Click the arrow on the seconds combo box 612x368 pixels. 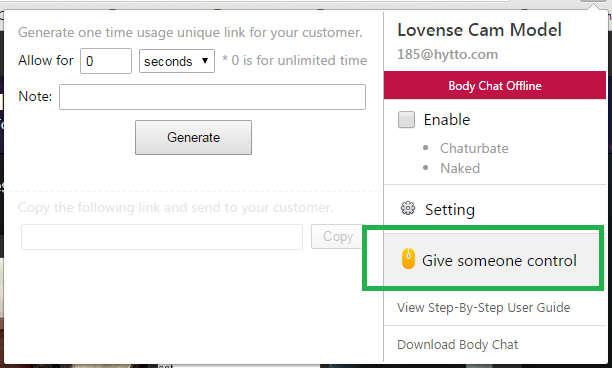(205, 61)
